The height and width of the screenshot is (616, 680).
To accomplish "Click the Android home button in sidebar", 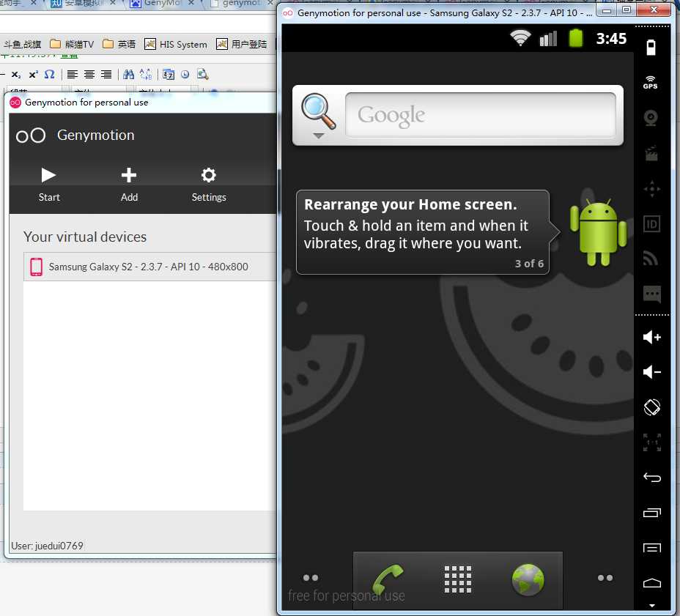I will point(652,584).
